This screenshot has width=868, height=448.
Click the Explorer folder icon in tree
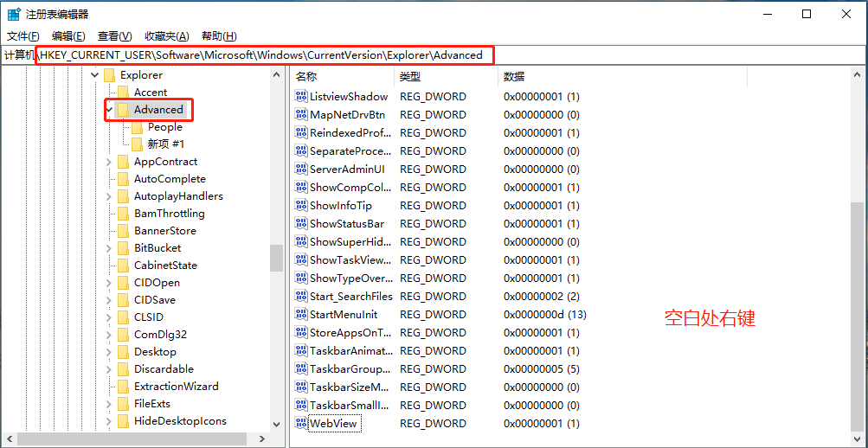[x=109, y=74]
